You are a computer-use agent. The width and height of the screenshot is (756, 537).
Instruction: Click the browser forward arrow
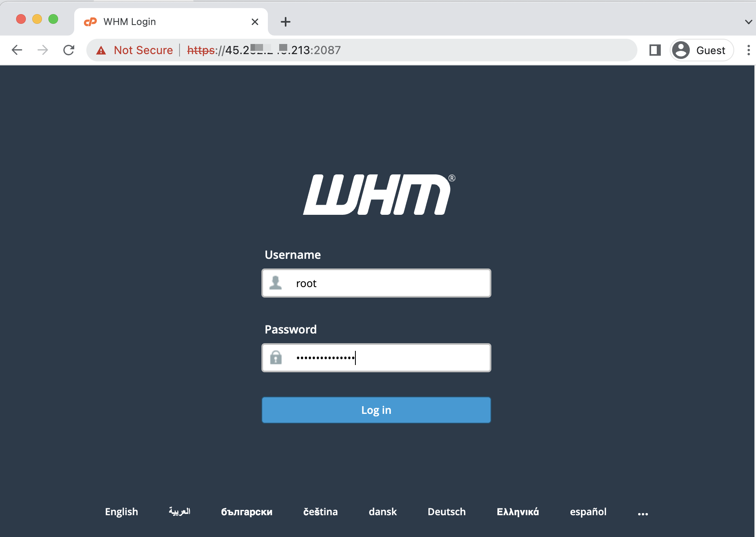pos(43,50)
